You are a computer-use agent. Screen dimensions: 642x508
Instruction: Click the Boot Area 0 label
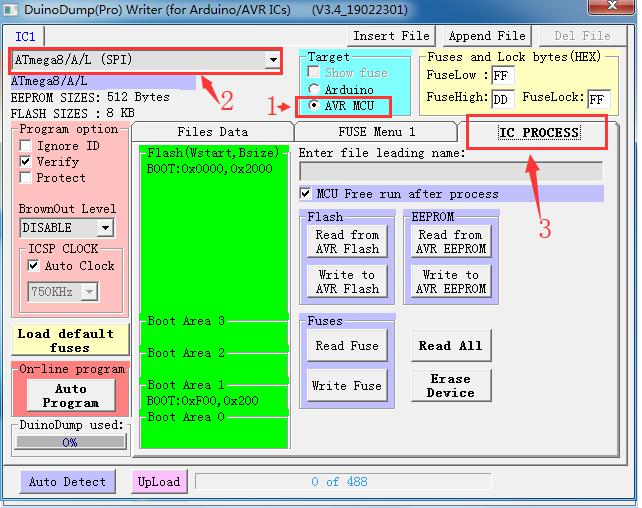186,417
